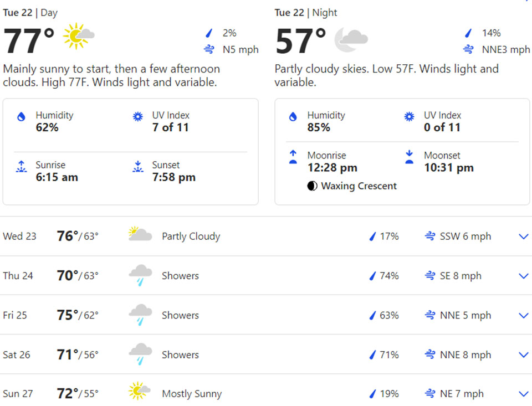Click the Moonset icon in the Night card

click(x=409, y=157)
